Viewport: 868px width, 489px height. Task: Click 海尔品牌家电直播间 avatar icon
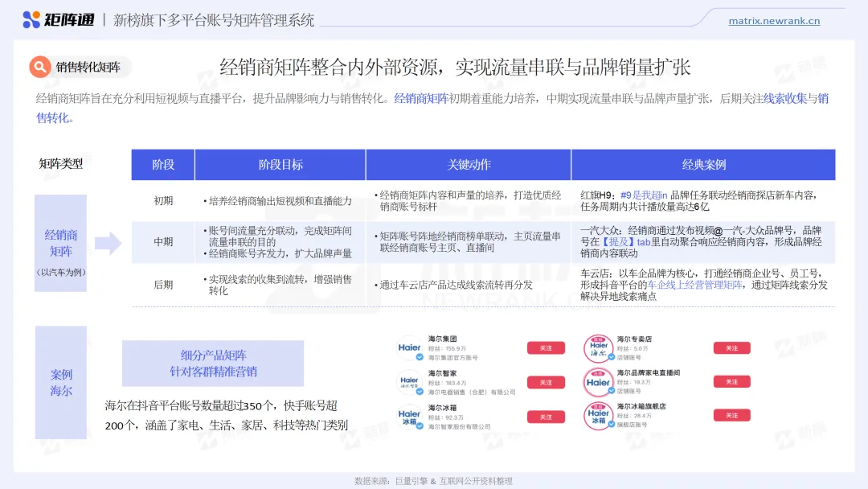click(599, 382)
